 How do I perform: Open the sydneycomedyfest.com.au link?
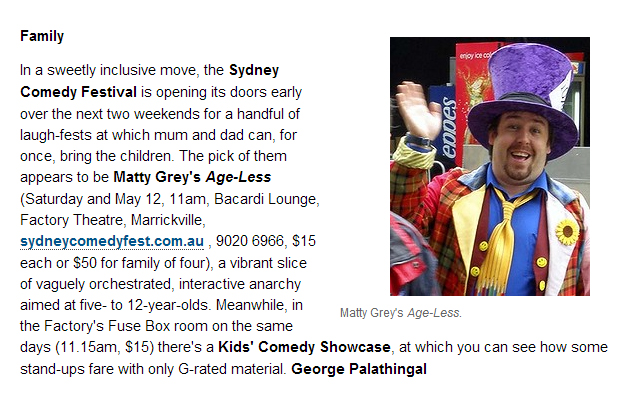coord(112,241)
